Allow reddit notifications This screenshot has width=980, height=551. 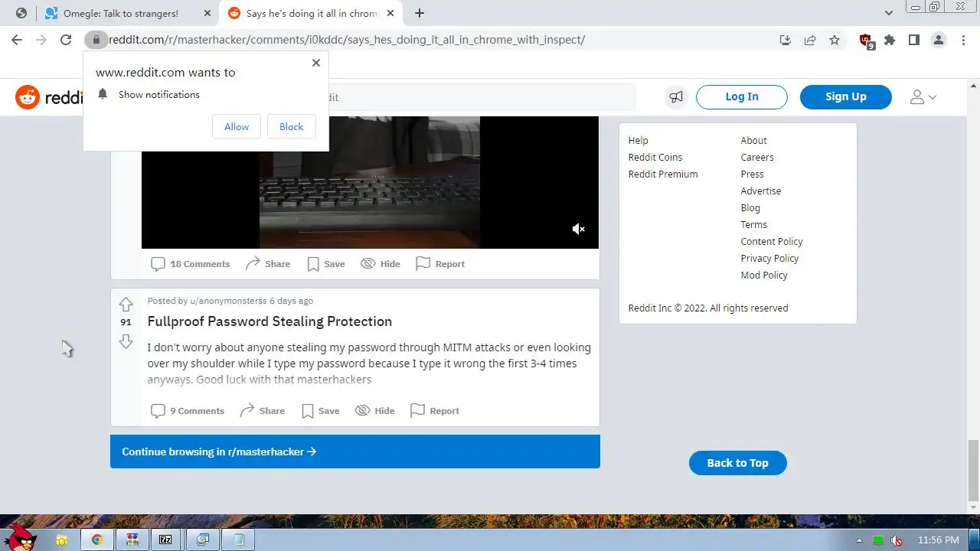[x=237, y=127]
